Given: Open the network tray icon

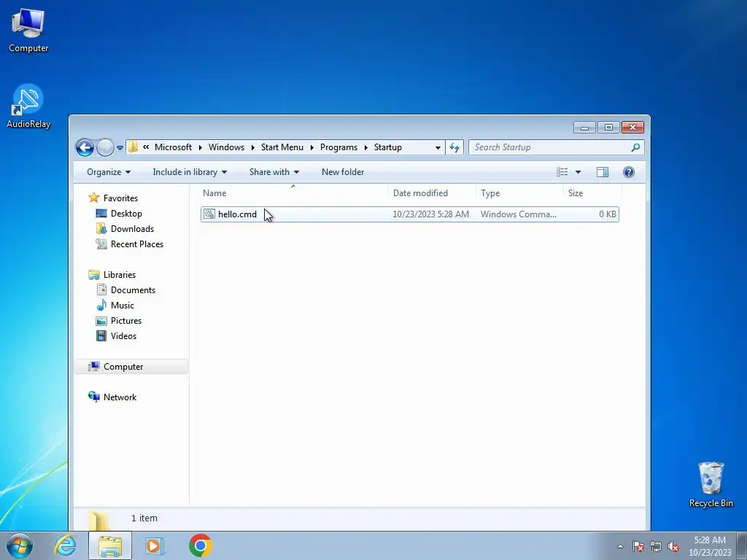Looking at the screenshot, I should click(656, 546).
